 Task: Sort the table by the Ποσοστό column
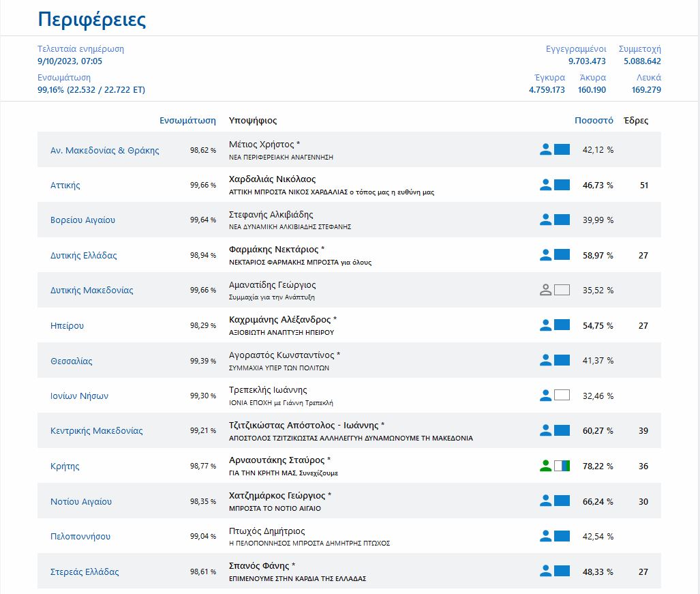(x=594, y=121)
